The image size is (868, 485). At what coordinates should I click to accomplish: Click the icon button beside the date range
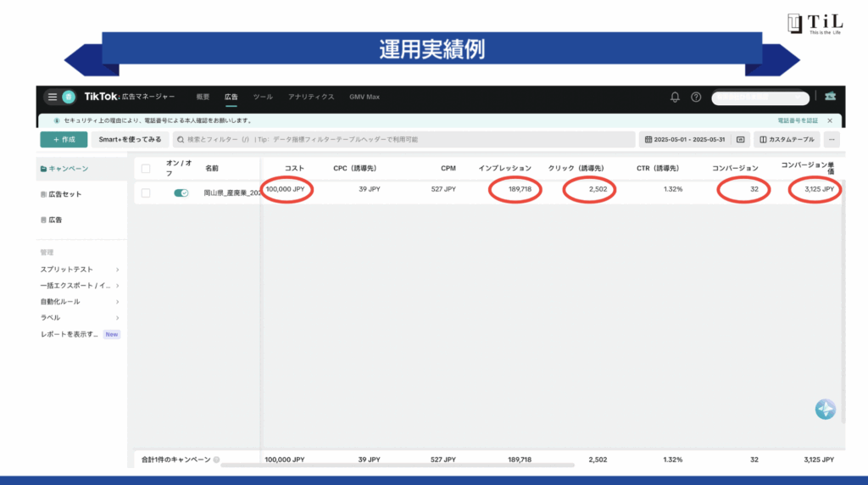click(740, 139)
